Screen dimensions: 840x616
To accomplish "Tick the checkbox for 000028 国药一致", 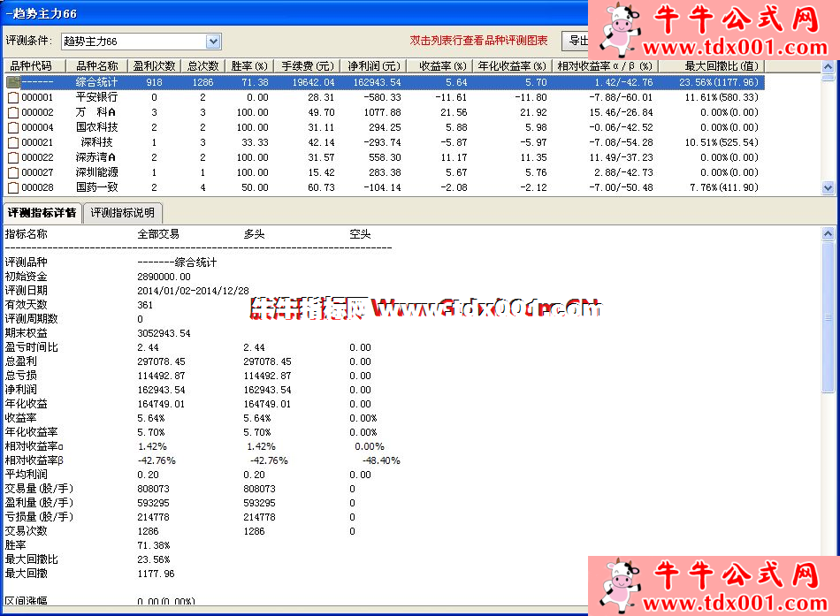I will (13, 187).
